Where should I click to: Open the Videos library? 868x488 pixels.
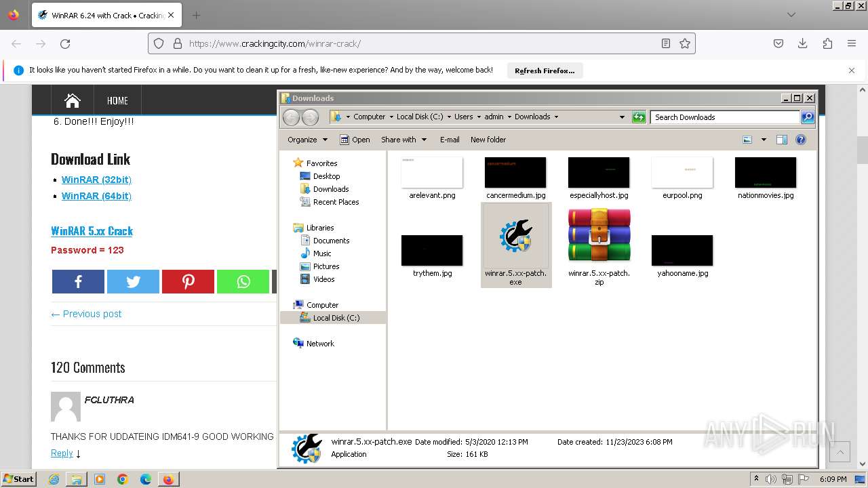[x=323, y=279]
